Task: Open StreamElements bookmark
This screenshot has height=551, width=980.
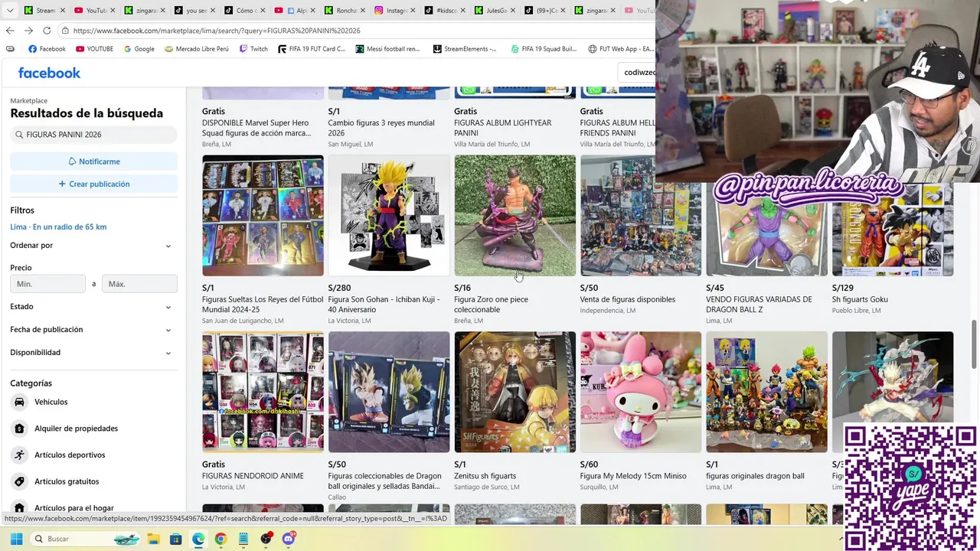Action: (465, 49)
